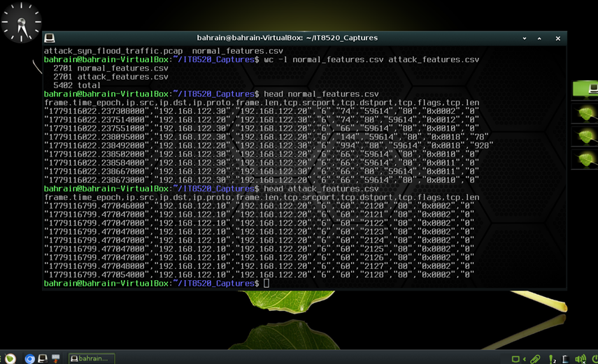Click the up arrow in terminal titlebar
Image resolution: width=598 pixels, height=364 pixels.
coord(539,38)
